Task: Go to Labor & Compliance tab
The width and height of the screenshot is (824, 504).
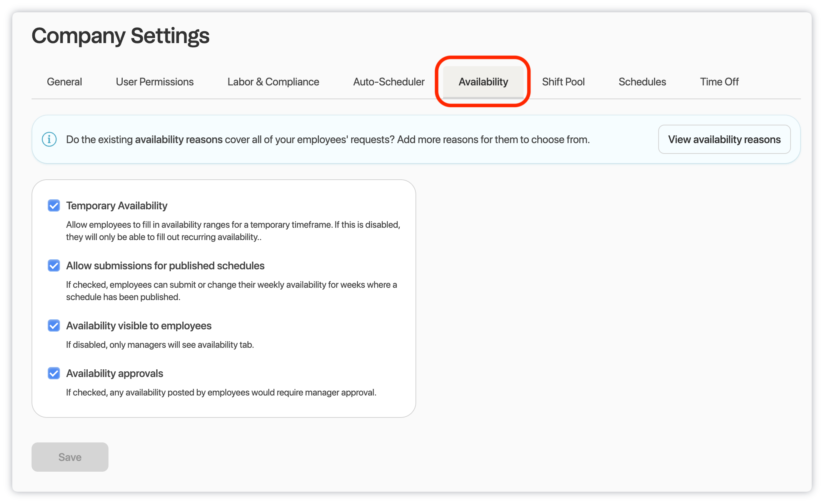Action: click(273, 82)
